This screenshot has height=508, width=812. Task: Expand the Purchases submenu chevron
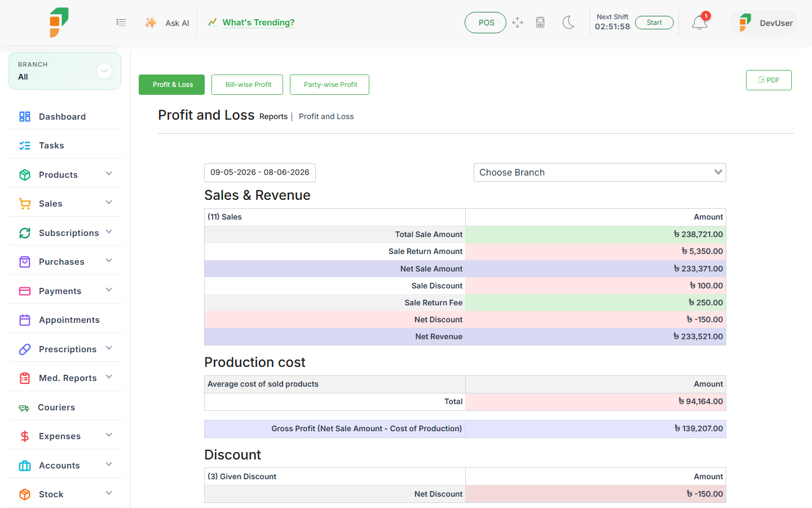pos(109,261)
